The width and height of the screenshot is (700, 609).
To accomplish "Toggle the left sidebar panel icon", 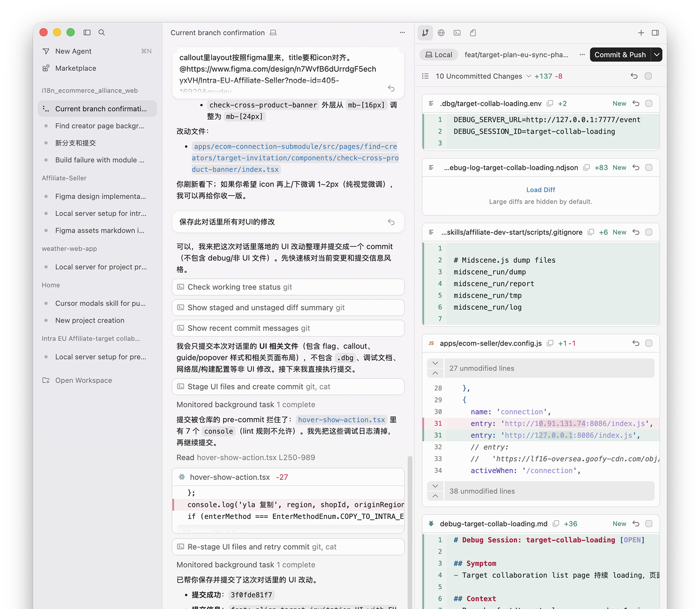I will (x=87, y=32).
